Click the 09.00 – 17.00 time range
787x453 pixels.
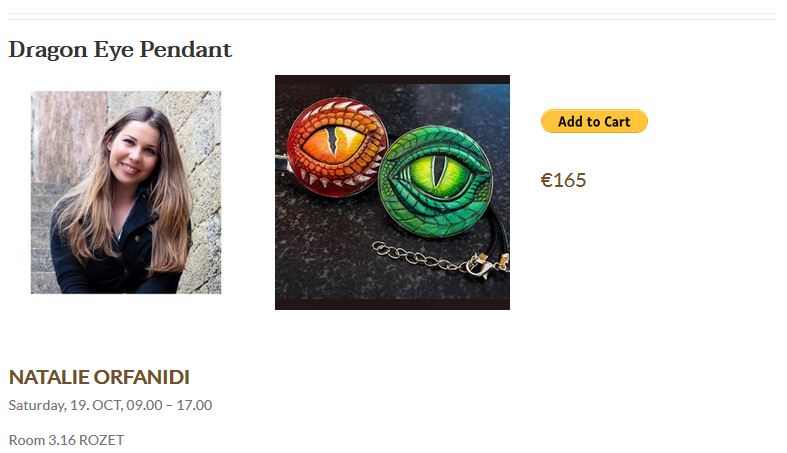(x=169, y=405)
